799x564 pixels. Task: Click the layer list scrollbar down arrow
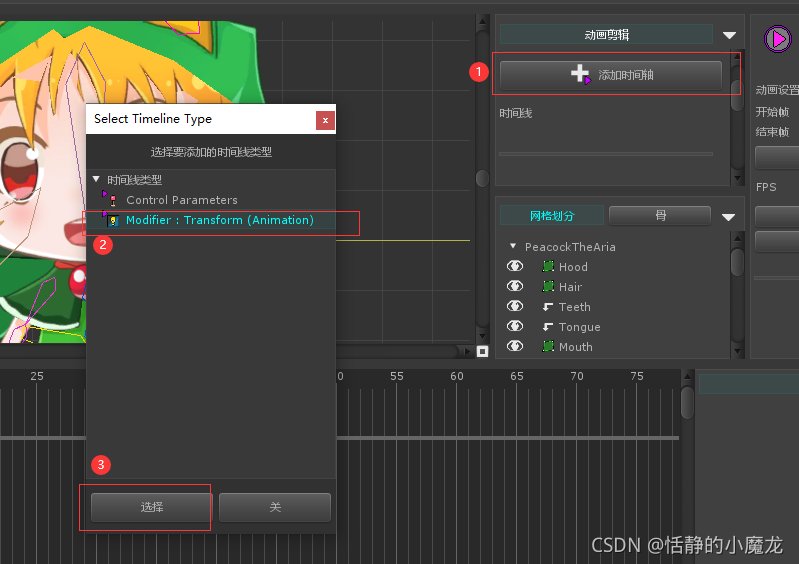click(x=737, y=351)
